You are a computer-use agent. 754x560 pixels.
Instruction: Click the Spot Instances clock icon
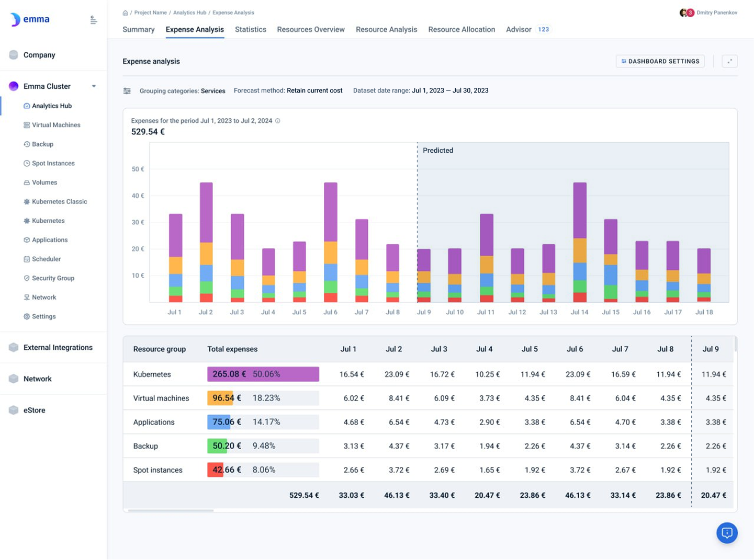pyautogui.click(x=27, y=163)
